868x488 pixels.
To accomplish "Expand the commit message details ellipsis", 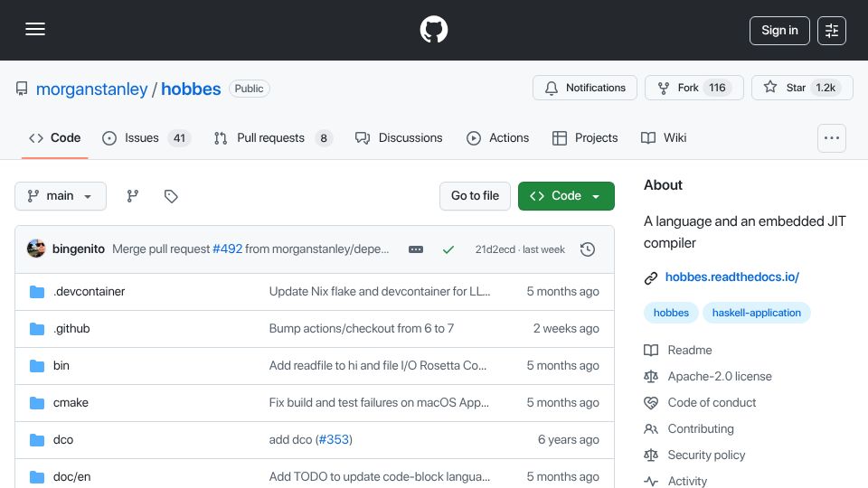I will pyautogui.click(x=416, y=249).
